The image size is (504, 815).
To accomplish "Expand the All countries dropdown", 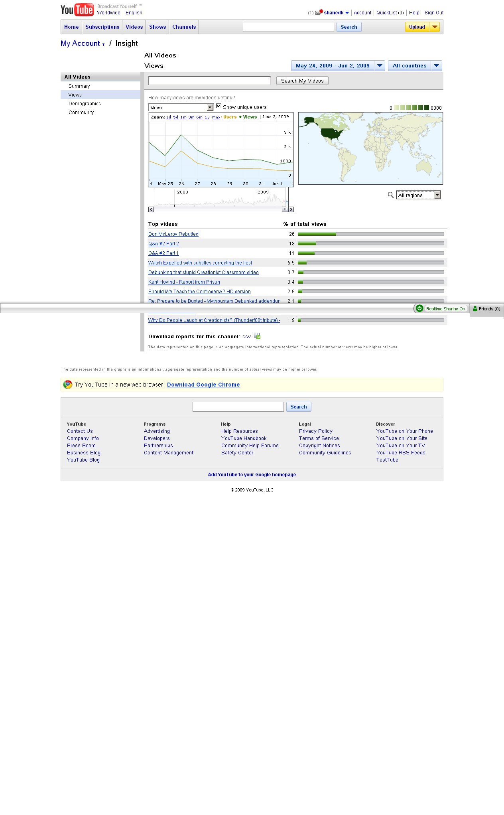I will click(x=436, y=66).
